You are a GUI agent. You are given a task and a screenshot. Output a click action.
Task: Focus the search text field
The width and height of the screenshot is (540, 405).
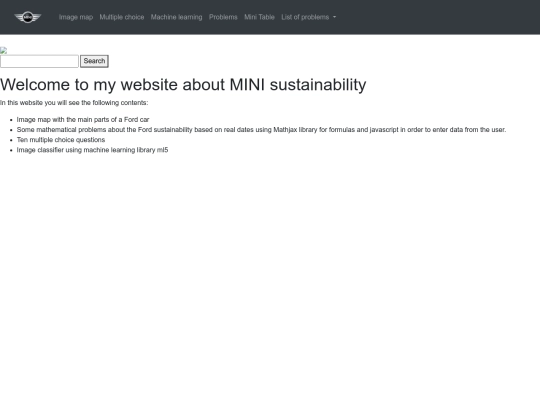[39, 61]
